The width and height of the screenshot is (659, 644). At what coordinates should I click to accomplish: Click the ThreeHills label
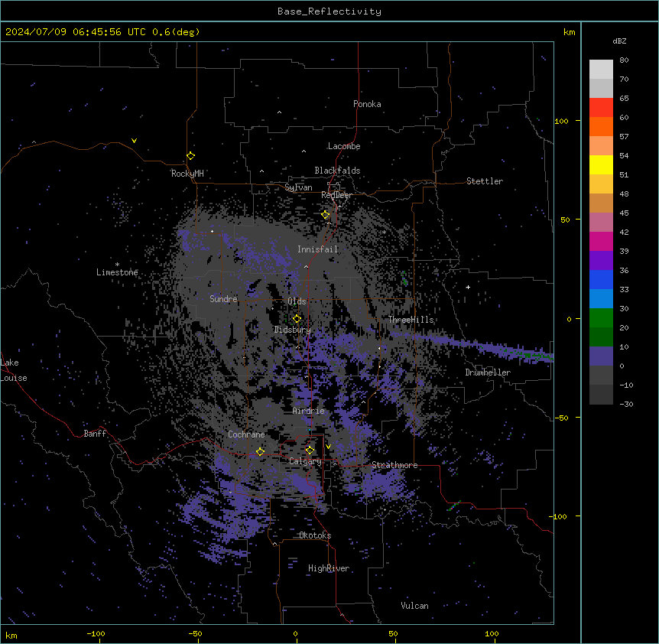coord(411,320)
